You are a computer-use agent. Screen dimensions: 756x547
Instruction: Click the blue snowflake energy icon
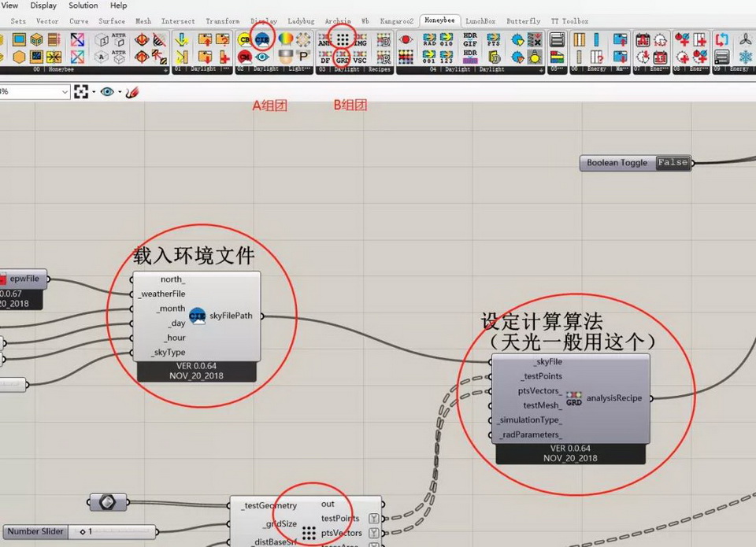745,57
